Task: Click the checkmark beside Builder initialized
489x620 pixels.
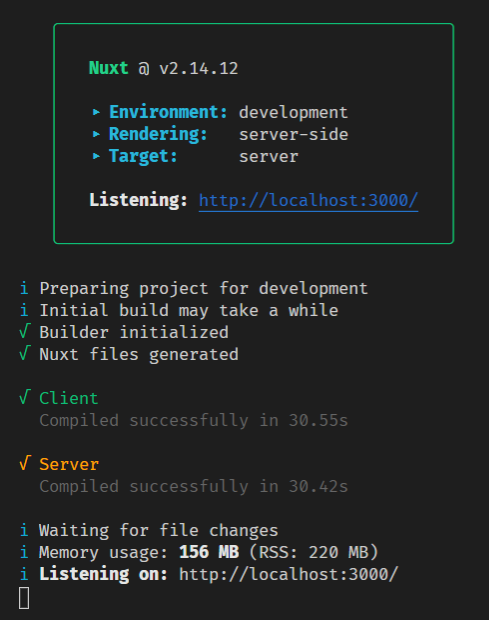Action: (x=25, y=331)
